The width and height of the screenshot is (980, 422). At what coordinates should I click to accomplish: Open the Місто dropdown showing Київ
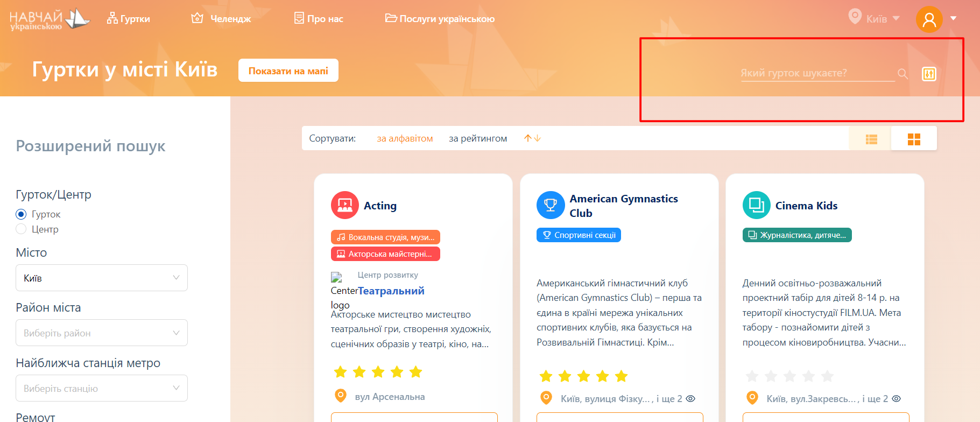(x=102, y=278)
